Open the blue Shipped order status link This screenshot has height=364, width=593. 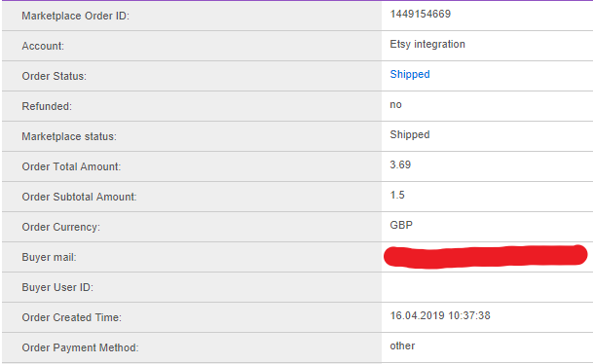410,75
